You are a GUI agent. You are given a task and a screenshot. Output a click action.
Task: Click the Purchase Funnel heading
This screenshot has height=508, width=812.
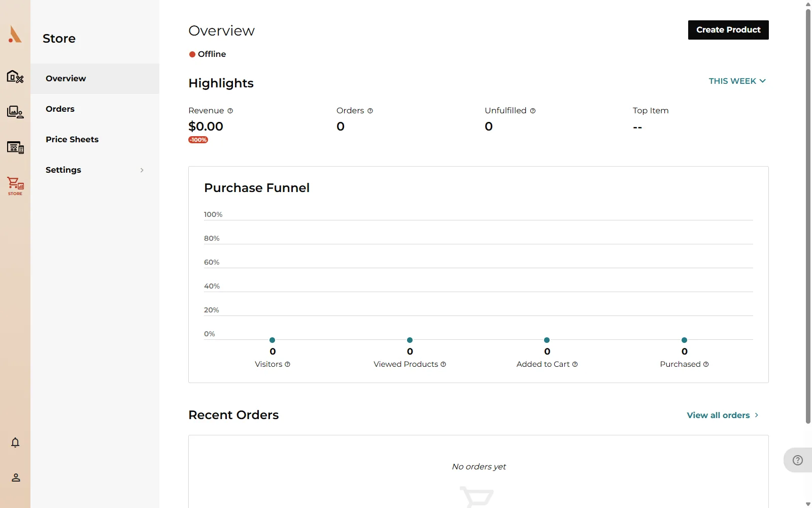coord(257,188)
